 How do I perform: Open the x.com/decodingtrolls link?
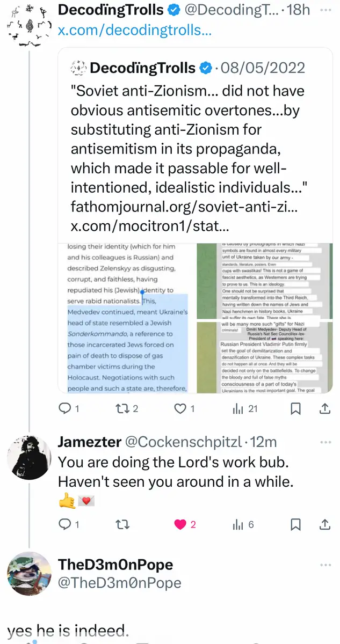pos(134,30)
